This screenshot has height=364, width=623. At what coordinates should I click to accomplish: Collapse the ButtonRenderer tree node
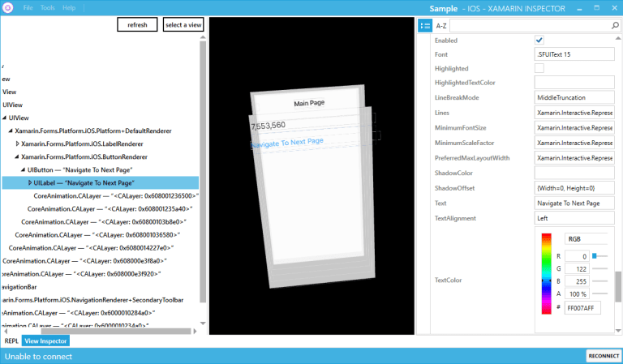coord(17,156)
